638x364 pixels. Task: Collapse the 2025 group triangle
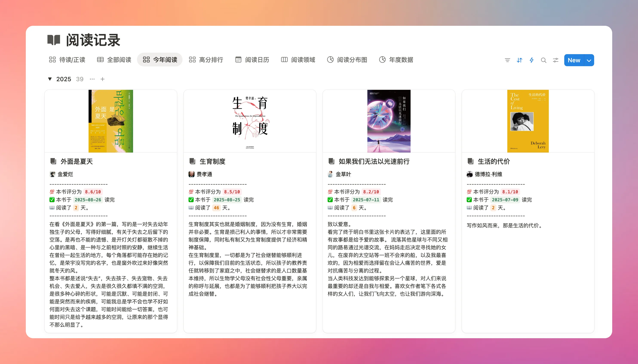pyautogui.click(x=50, y=79)
